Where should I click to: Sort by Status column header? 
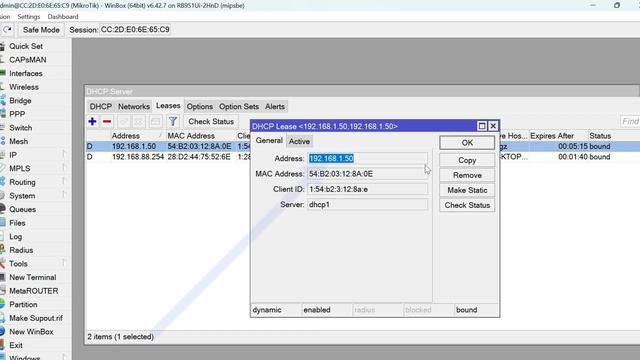tap(600, 136)
